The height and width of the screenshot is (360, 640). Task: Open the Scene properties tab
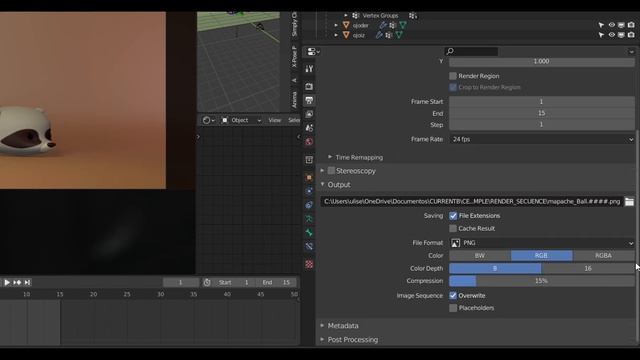(x=309, y=128)
